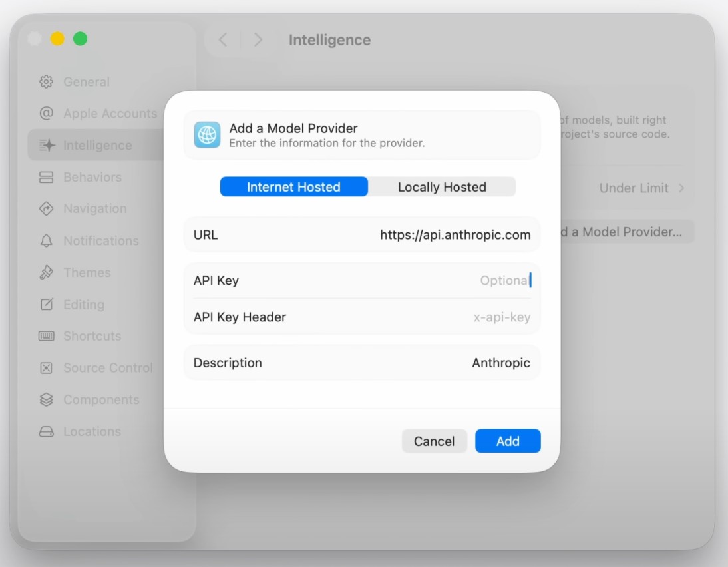Viewport: 728px width, 567px height.
Task: Open Behaviors settings pane
Action: 92,177
